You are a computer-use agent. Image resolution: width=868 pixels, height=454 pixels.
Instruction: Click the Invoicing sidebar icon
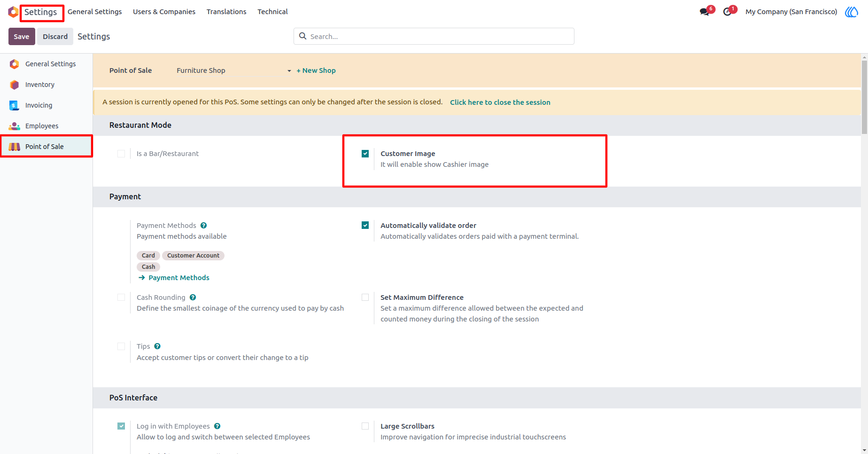[15, 105]
